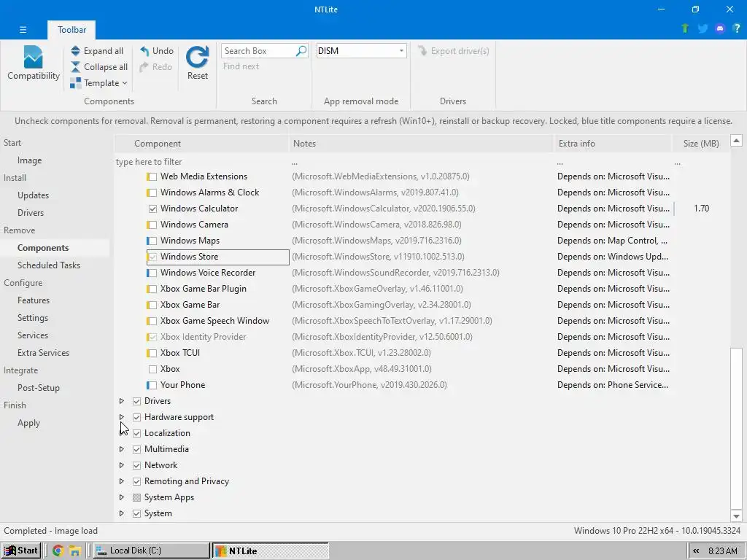
Task: Switch to Local Disk (C:) taskbar window
Action: [x=151, y=551]
